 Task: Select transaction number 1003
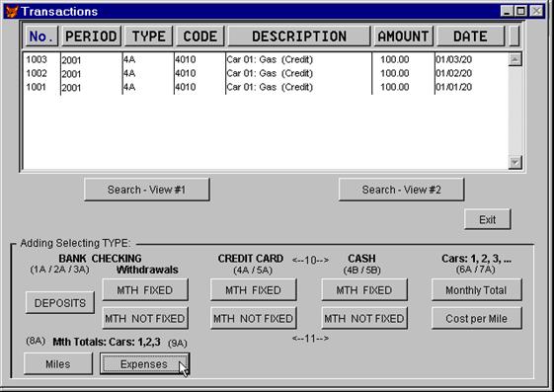tap(37, 59)
